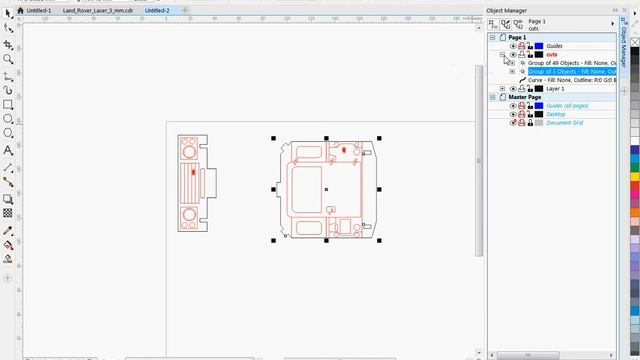Select the Drop Shadow tool
This screenshot has height=360, width=640.
(8, 199)
